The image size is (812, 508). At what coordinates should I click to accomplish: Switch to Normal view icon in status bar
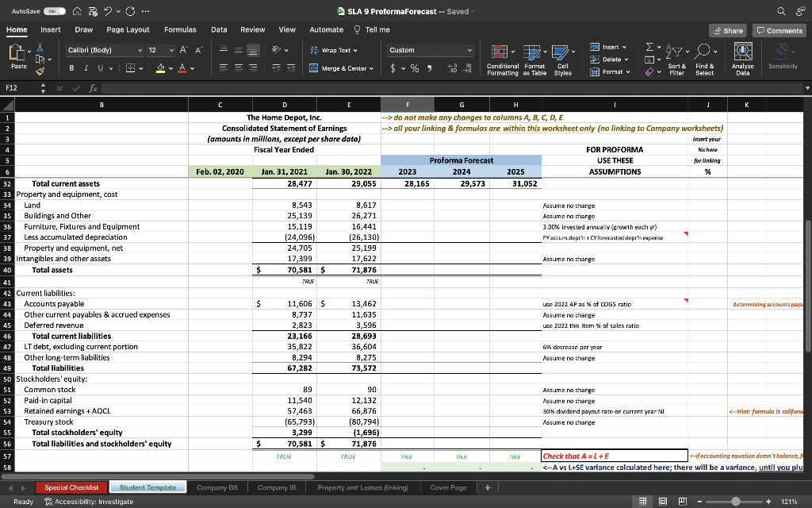(x=642, y=502)
